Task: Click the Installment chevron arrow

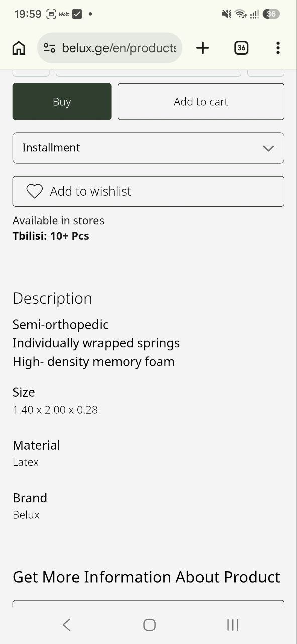Action: click(268, 148)
